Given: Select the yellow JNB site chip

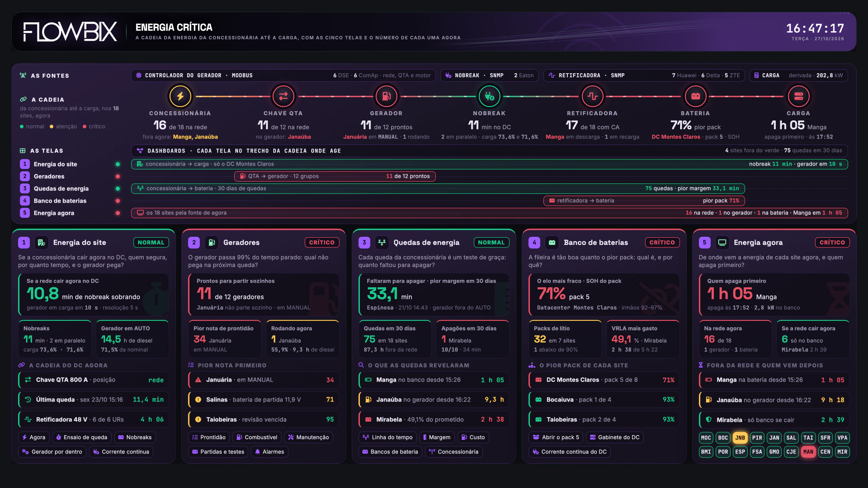Looking at the screenshot, I should (x=740, y=438).
